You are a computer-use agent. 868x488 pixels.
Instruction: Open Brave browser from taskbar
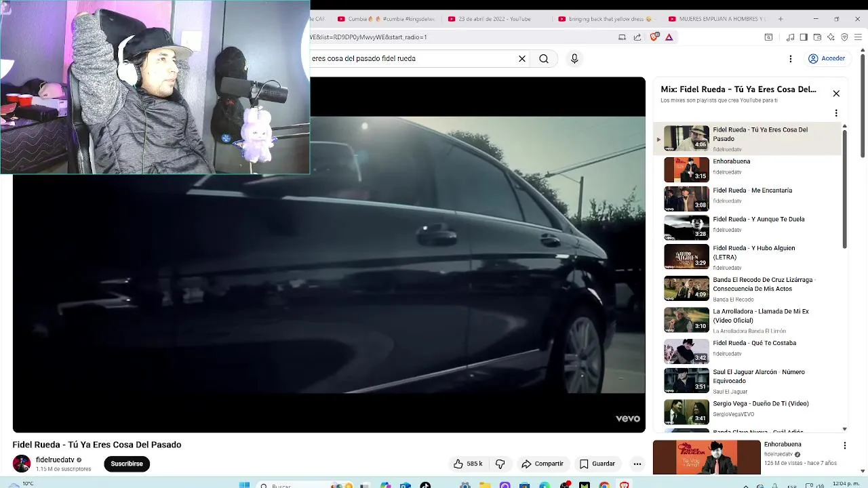624,485
